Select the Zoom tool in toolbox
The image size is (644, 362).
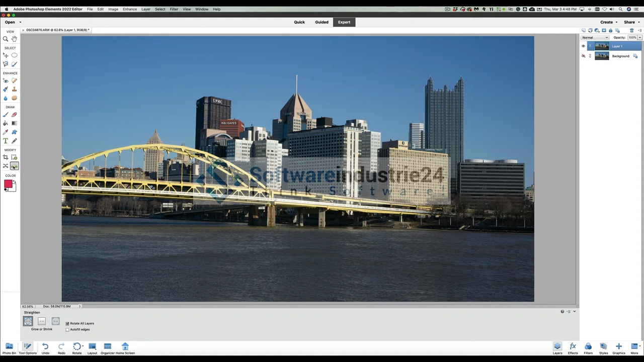tap(6, 39)
